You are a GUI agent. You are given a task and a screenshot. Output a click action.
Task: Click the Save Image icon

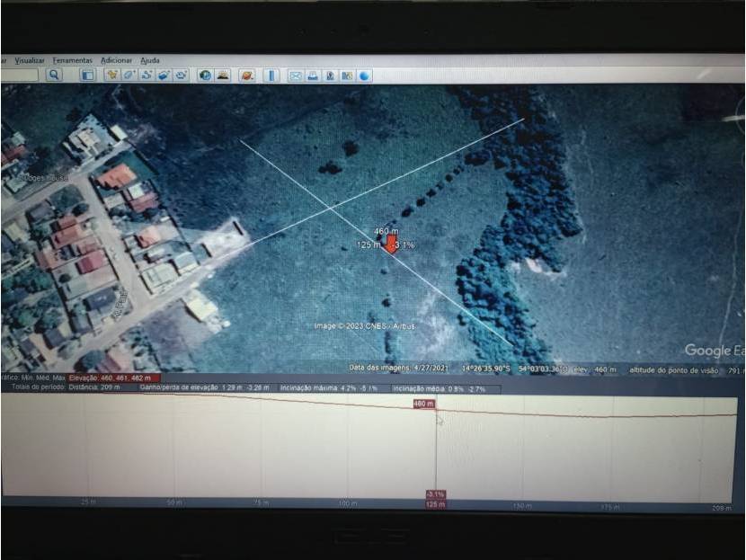[330, 76]
